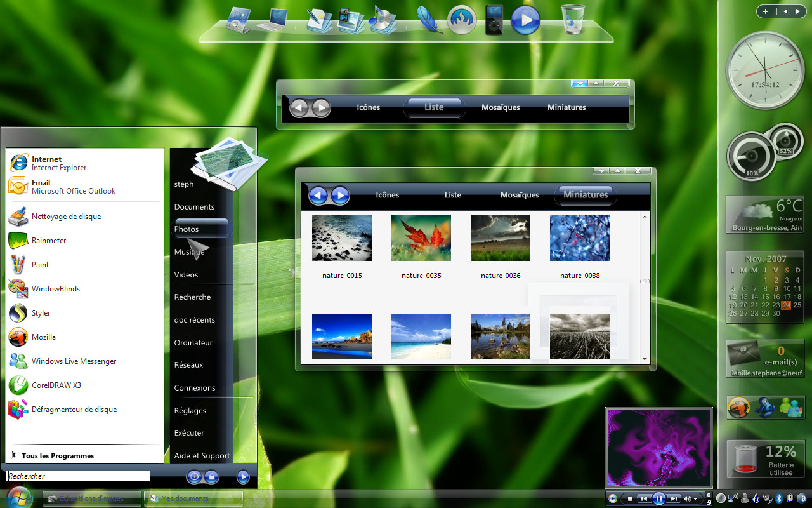
Task: Open CorelDRAW X3 from the Start menu
Action: tap(57, 385)
